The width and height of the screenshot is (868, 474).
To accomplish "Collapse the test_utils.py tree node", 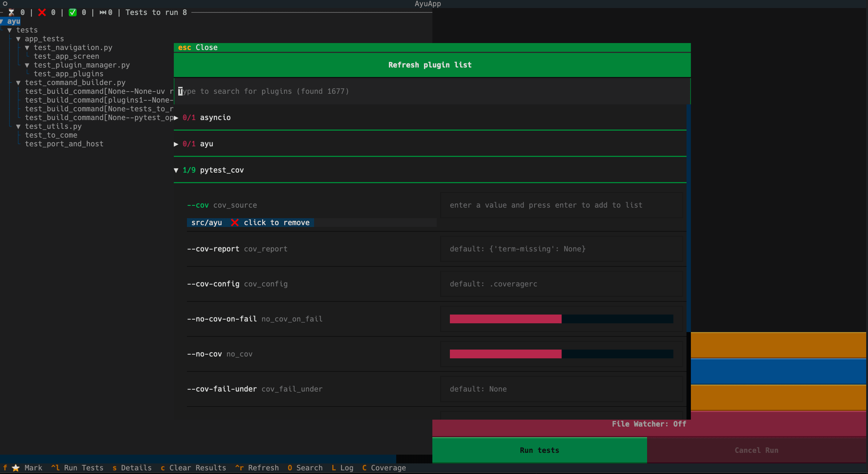I will (x=18, y=126).
